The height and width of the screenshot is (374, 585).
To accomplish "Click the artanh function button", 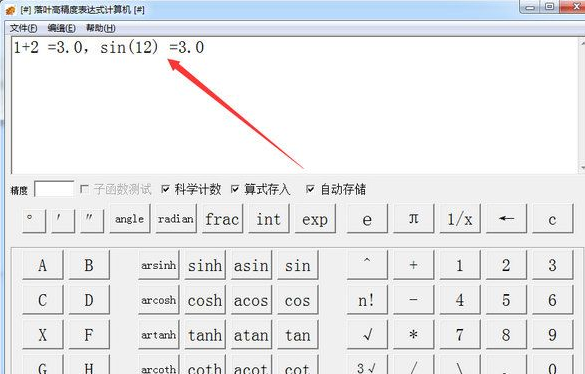I will [x=159, y=335].
